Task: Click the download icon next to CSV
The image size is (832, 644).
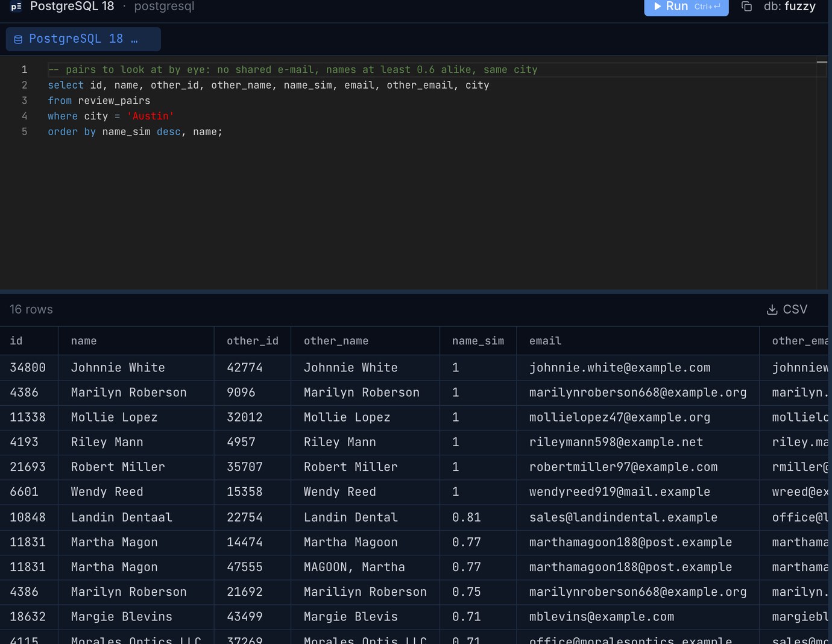Action: (772, 309)
